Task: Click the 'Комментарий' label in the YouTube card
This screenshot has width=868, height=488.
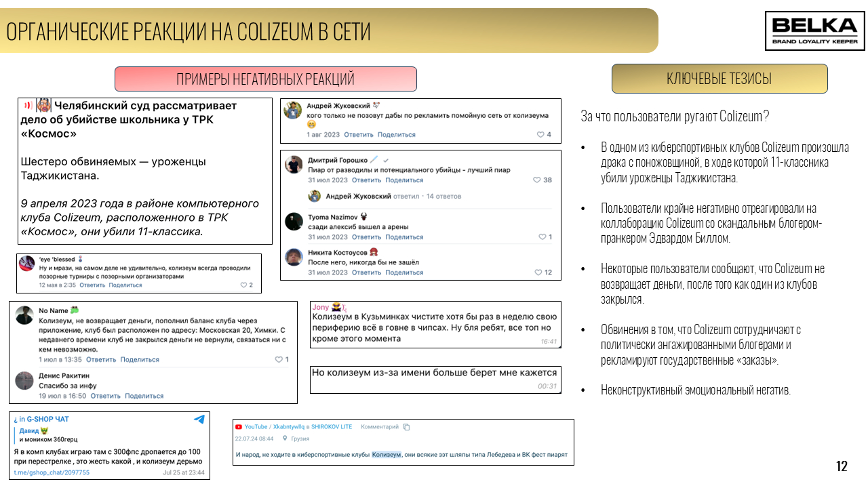Action: (x=380, y=427)
